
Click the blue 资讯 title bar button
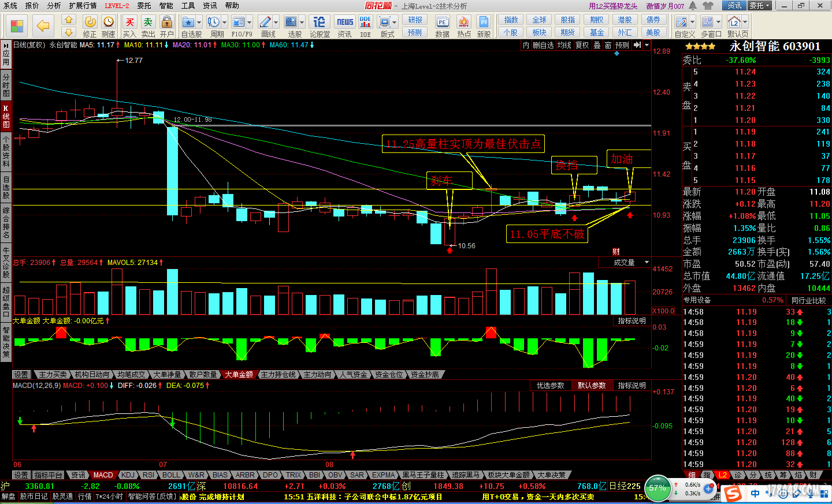point(734,6)
